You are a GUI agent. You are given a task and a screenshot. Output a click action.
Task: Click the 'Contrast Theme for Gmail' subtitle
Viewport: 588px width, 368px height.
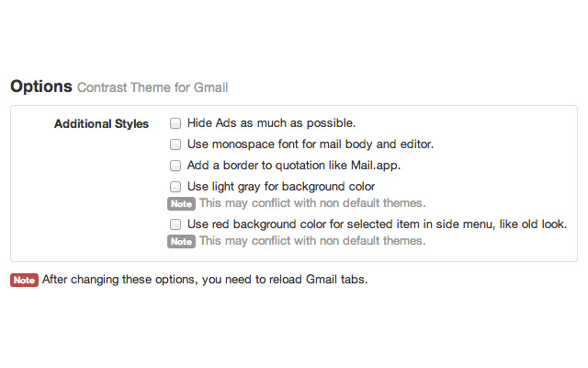153,88
